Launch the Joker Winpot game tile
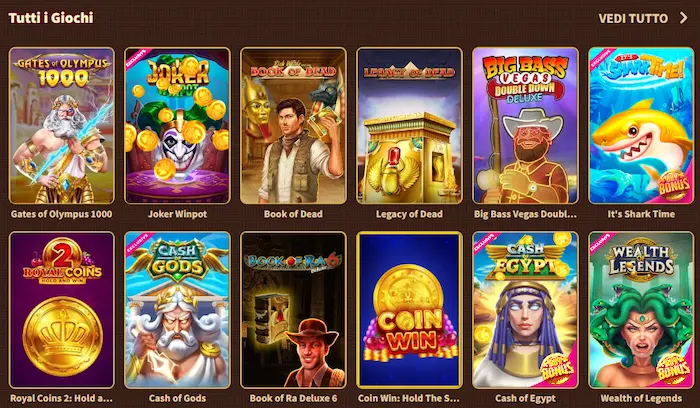 tap(178, 126)
